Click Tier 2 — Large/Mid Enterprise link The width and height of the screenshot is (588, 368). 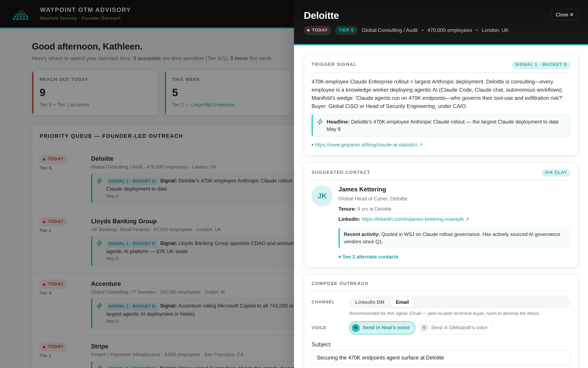click(203, 105)
